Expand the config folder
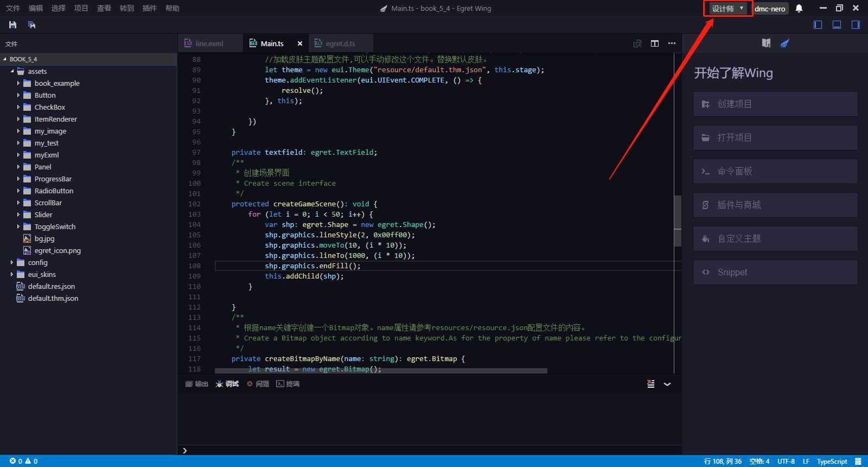The image size is (868, 467). 12,262
